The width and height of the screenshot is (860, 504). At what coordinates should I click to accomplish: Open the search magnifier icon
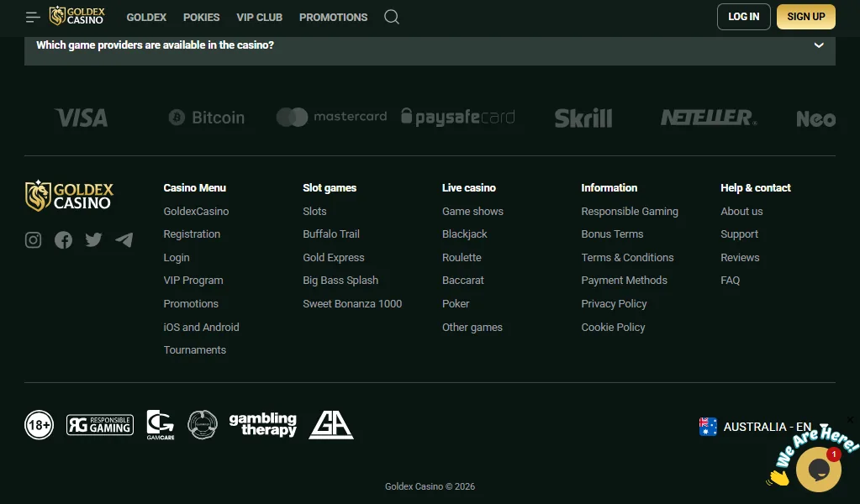point(392,17)
